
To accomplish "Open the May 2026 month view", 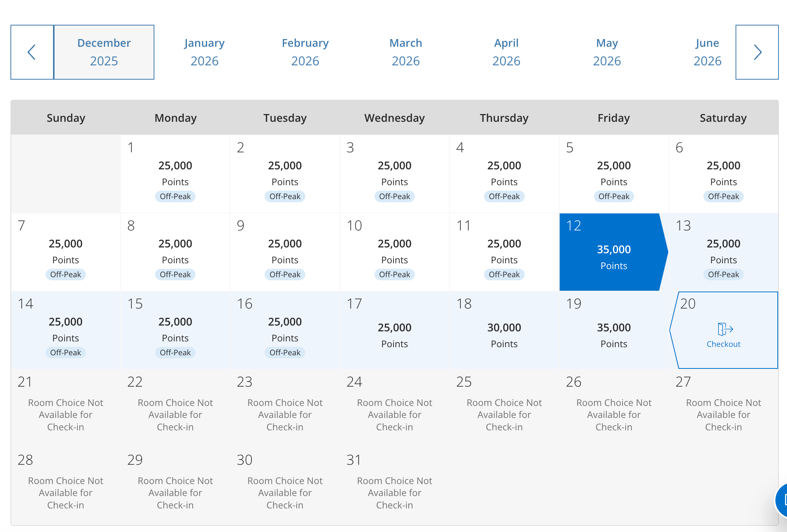I will tap(607, 52).
